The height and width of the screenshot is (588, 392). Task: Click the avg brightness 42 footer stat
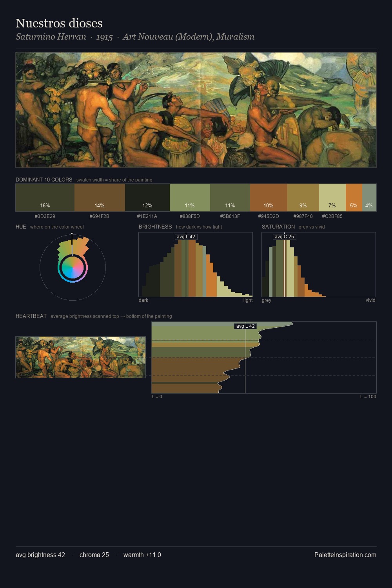40,555
